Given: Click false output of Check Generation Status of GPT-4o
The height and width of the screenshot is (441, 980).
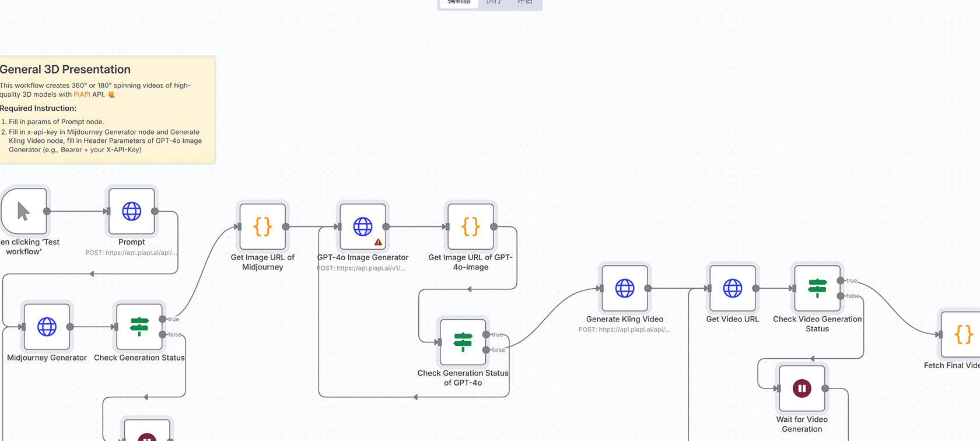Looking at the screenshot, I should point(487,350).
